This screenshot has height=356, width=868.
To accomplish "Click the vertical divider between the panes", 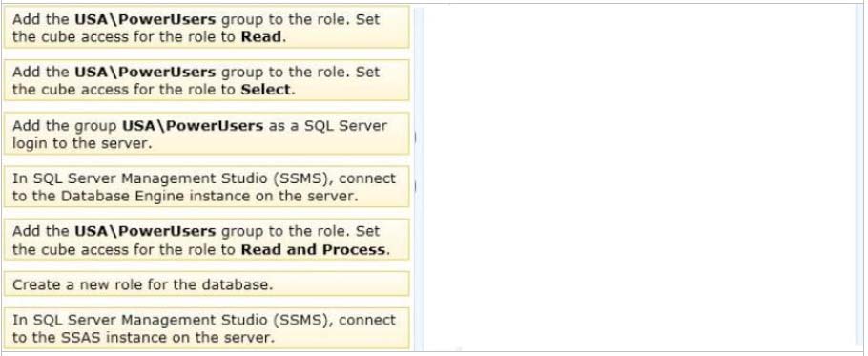I will click(x=419, y=178).
